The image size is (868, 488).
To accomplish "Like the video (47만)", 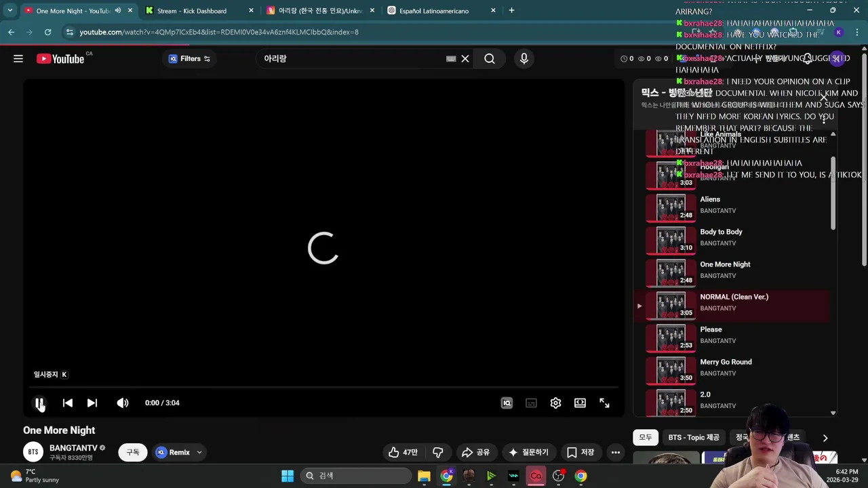I will click(402, 452).
